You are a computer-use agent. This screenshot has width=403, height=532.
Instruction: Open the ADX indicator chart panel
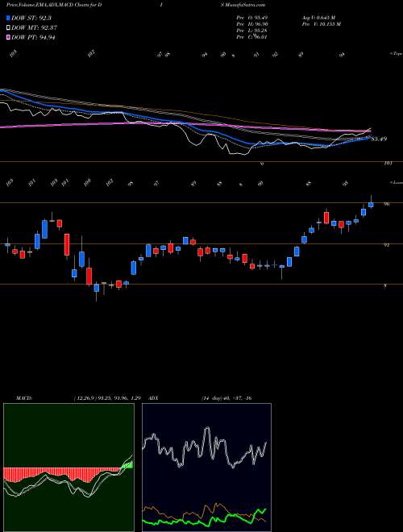[206, 468]
